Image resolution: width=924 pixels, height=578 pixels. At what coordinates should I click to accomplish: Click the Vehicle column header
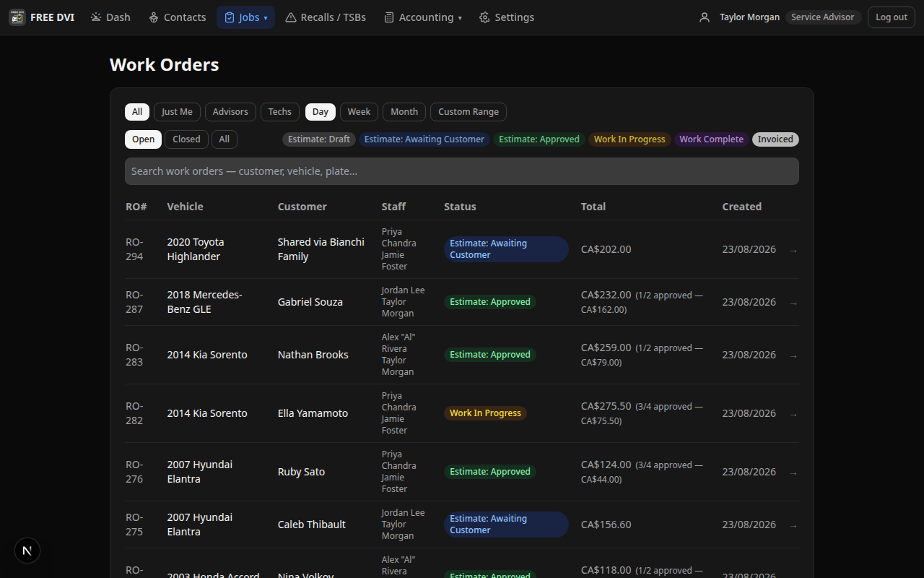tap(186, 207)
